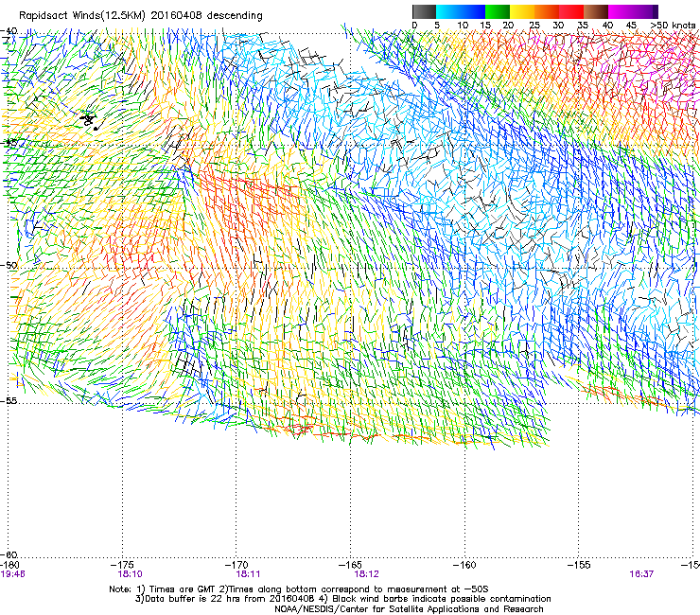Click the purple '18:11' time label
Image resolution: width=700 pixels, height=615 pixels.
[x=248, y=574]
